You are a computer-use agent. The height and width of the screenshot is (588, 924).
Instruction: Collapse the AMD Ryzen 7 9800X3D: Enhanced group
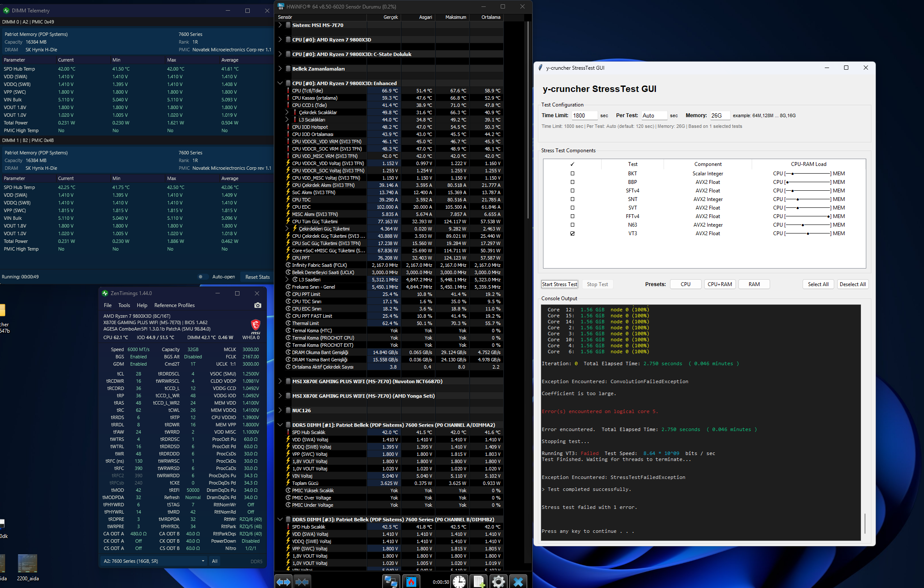click(x=280, y=83)
